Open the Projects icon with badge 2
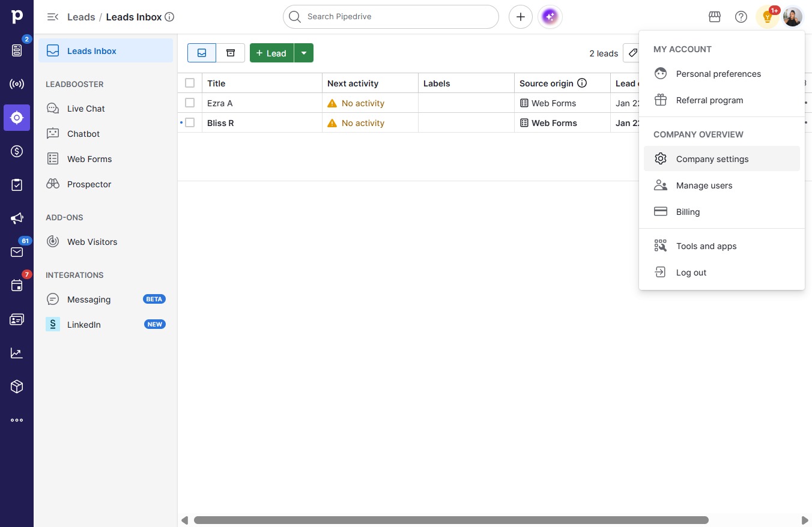This screenshot has height=527, width=812. pyautogui.click(x=17, y=50)
